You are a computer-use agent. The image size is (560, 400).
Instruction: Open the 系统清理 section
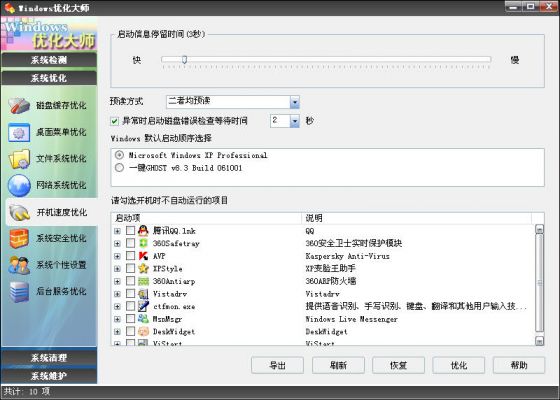(x=49, y=357)
